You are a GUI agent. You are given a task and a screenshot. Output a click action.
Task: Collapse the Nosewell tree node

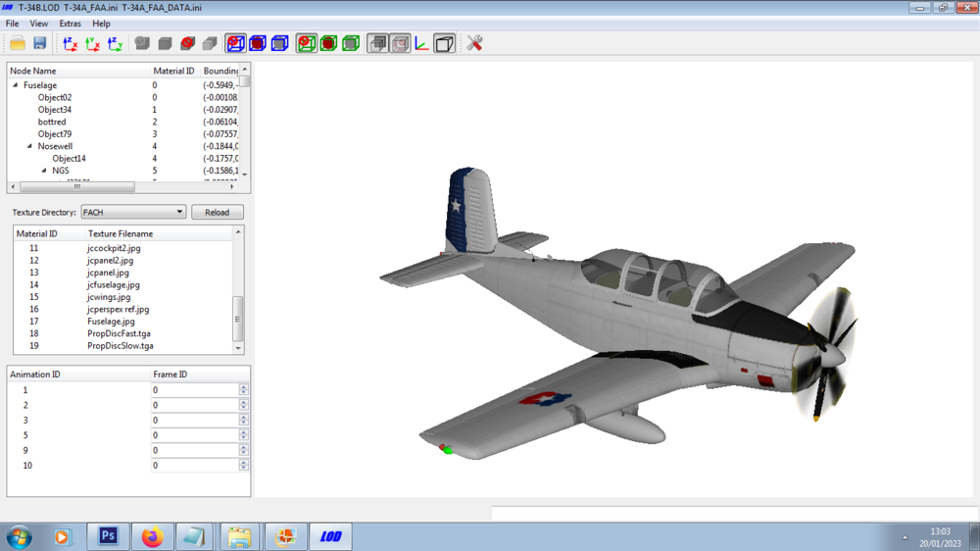click(x=29, y=146)
